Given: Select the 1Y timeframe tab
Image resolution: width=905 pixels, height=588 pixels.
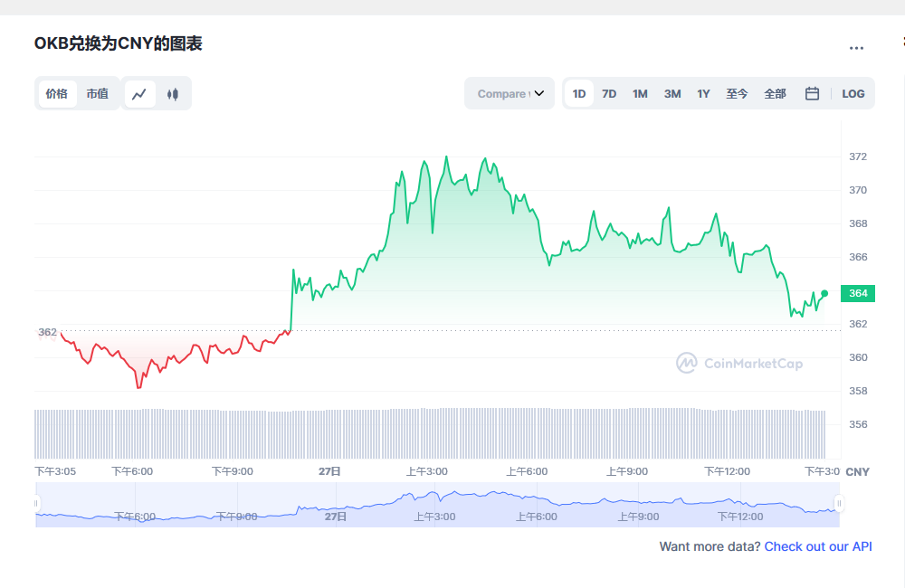Looking at the screenshot, I should tap(703, 93).
